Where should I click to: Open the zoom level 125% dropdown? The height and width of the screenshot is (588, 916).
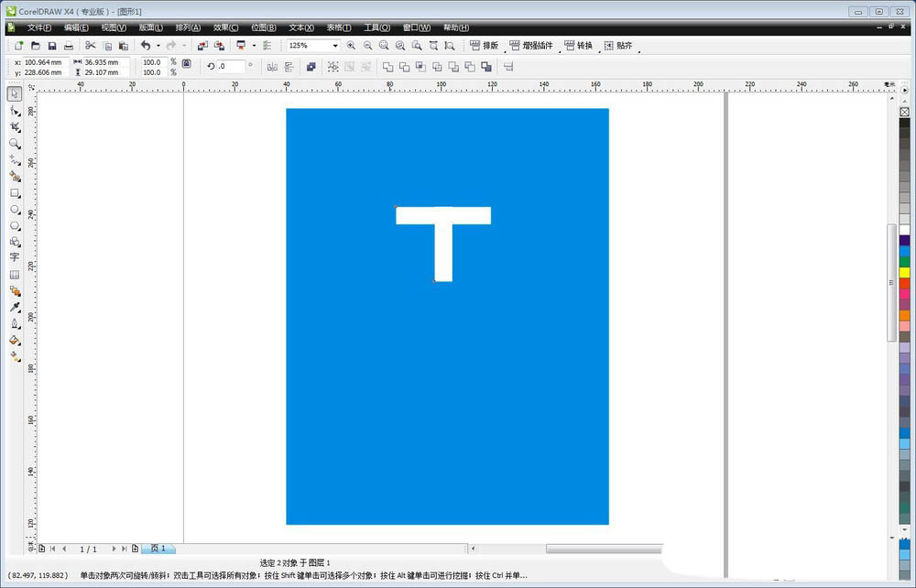[x=335, y=45]
